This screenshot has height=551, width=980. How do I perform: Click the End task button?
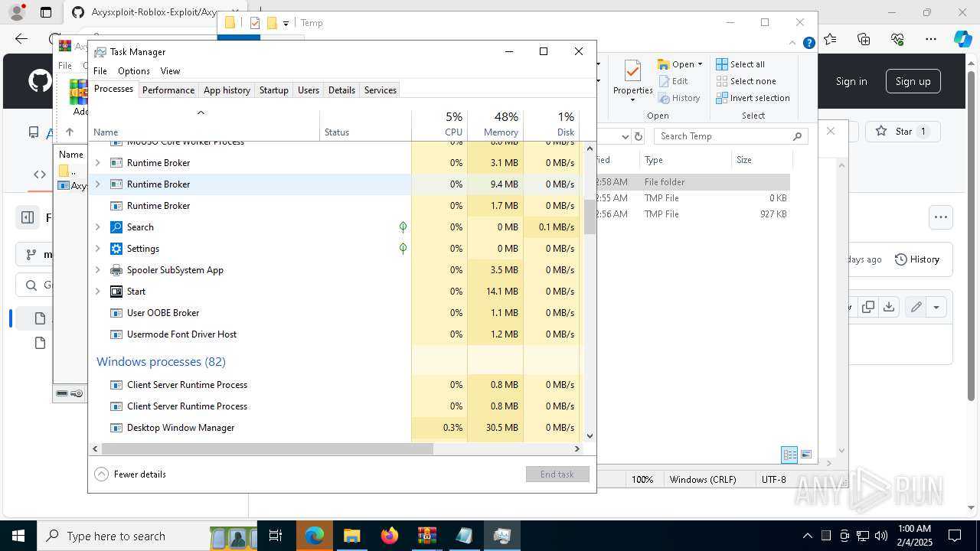pos(557,474)
